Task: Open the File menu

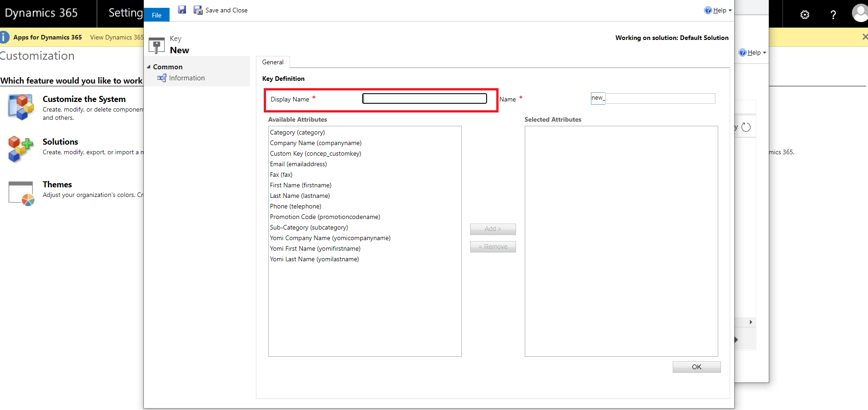Action: [x=157, y=15]
